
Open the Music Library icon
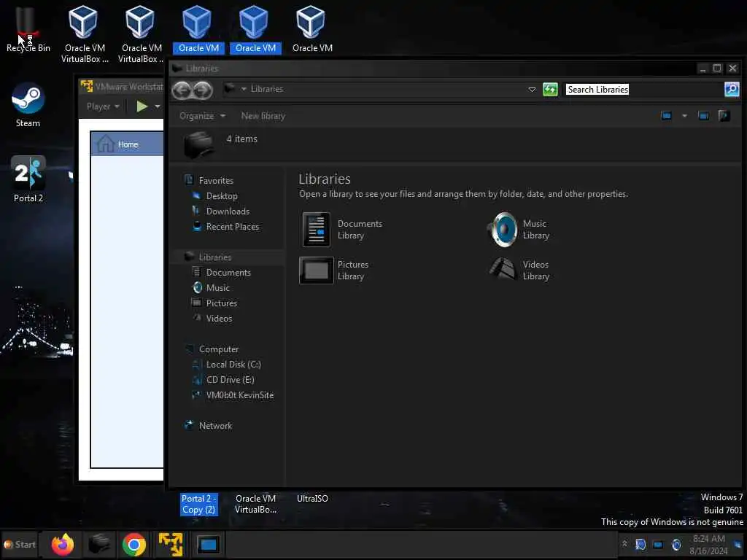point(519,230)
